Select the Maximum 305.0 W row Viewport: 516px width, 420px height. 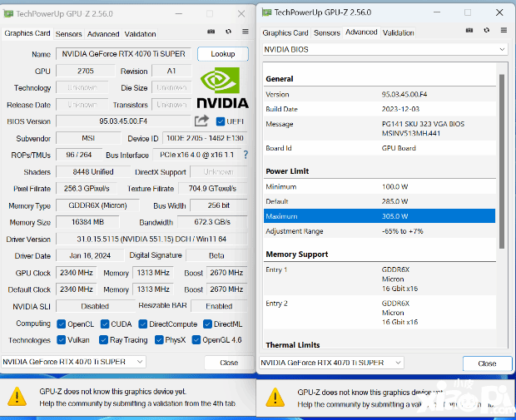(x=380, y=216)
